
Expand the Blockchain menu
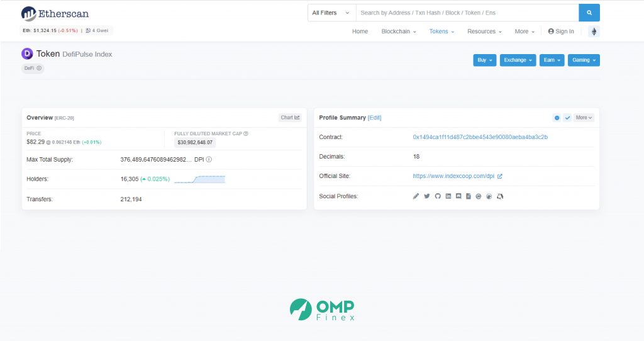[x=398, y=31]
